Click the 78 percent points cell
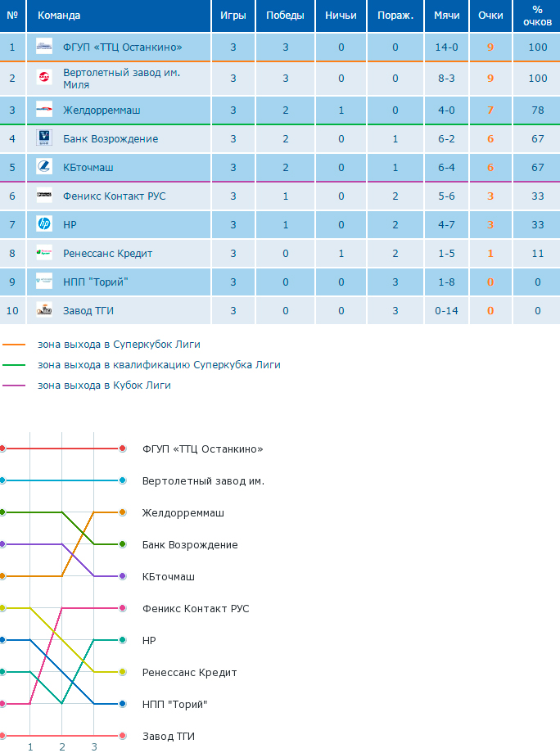The width and height of the screenshot is (560, 753). click(537, 110)
